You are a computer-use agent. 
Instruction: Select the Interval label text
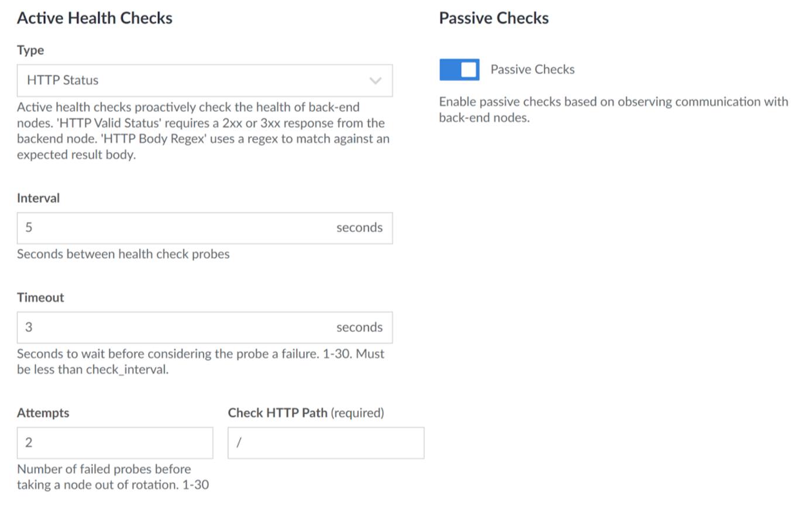[x=38, y=198]
